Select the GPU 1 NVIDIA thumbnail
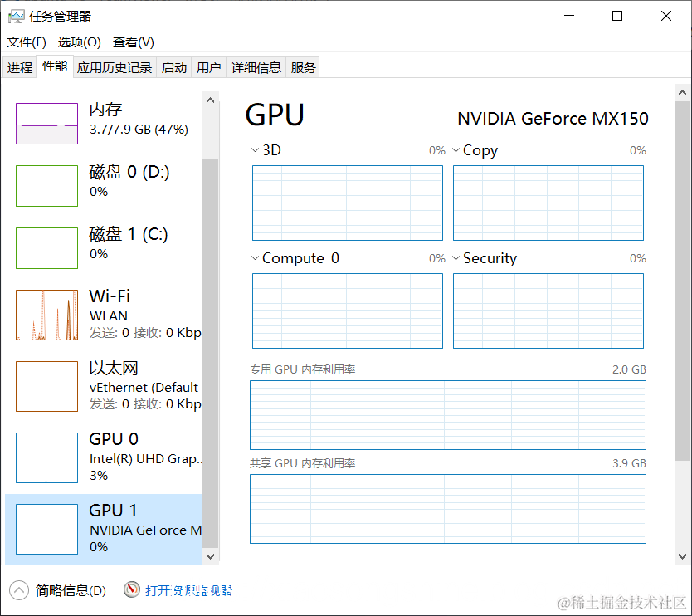This screenshot has height=616, width=692. [46, 529]
